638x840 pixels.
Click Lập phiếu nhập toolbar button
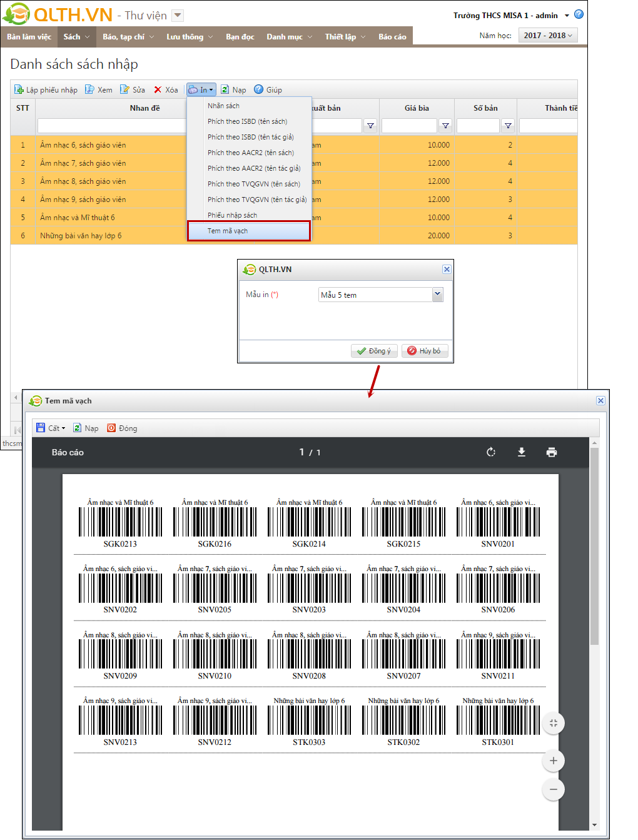point(46,89)
